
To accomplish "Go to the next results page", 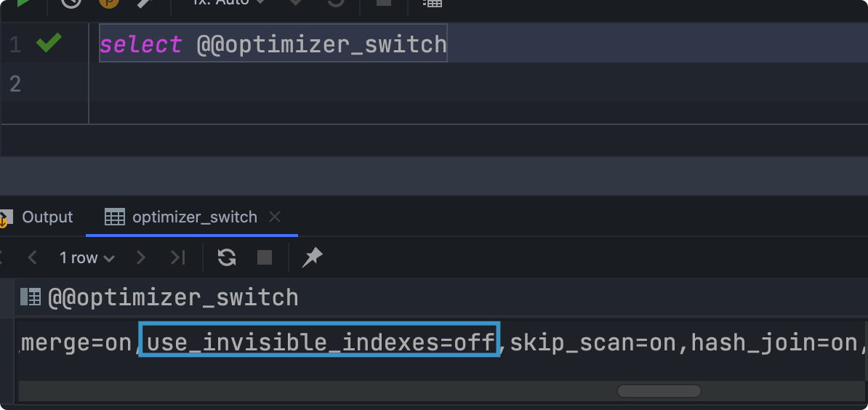I will (x=140, y=257).
